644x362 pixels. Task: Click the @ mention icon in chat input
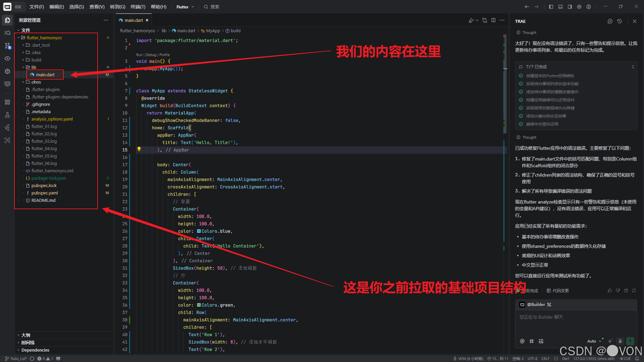tap(522, 341)
